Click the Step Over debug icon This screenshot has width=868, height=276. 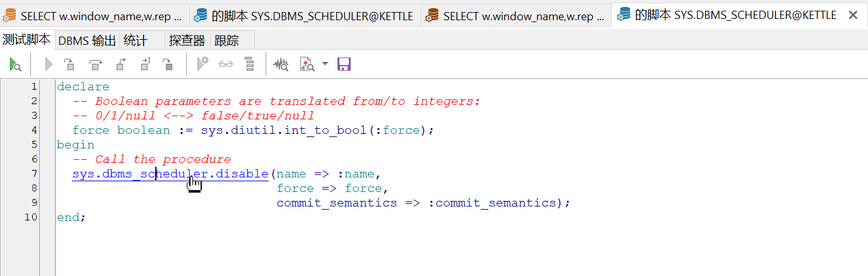pos(95,64)
